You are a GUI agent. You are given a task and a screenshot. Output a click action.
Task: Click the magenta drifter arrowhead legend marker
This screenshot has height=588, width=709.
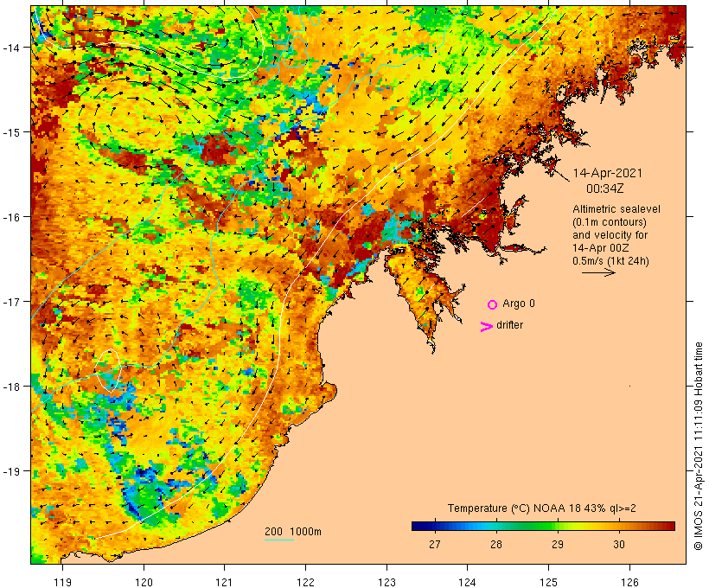click(487, 327)
